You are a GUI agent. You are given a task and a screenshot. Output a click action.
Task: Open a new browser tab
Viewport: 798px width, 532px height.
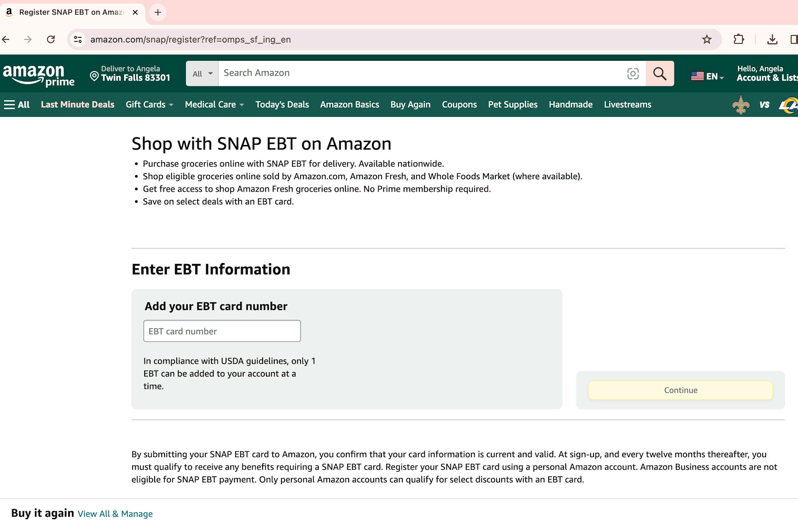pyautogui.click(x=158, y=12)
